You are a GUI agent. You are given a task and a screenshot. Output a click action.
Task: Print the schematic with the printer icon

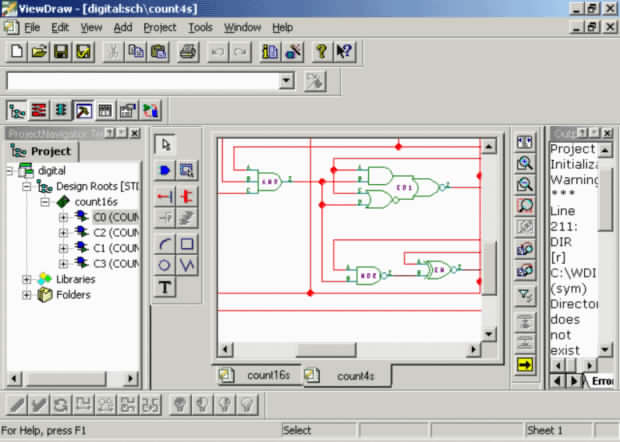[188, 52]
